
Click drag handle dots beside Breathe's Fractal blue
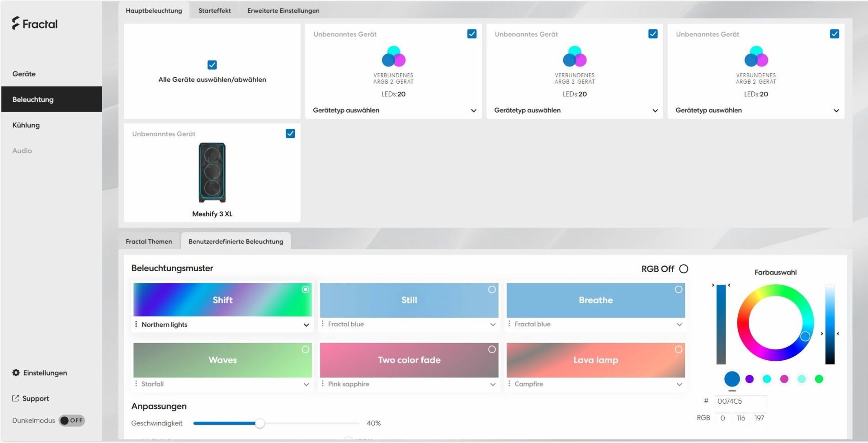click(509, 324)
